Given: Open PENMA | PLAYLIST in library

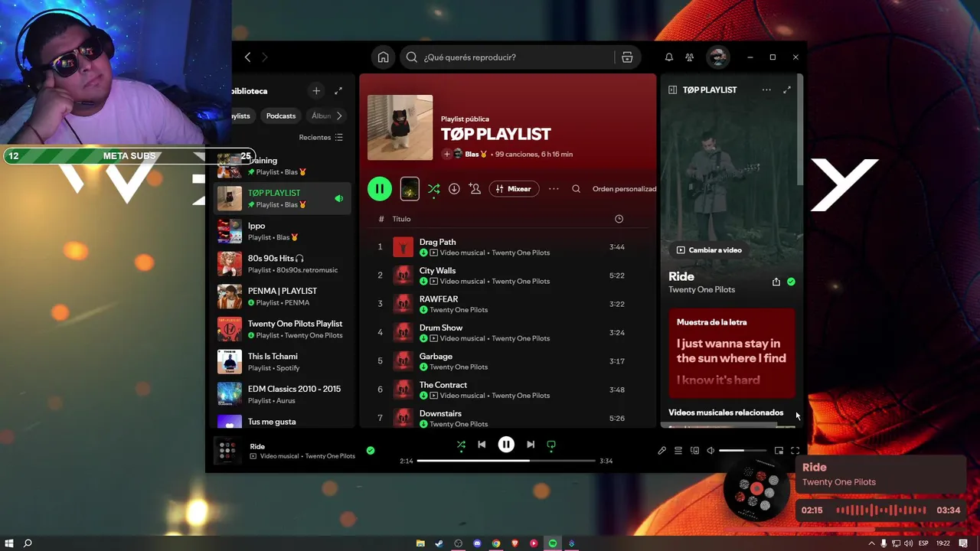Looking at the screenshot, I should click(283, 296).
